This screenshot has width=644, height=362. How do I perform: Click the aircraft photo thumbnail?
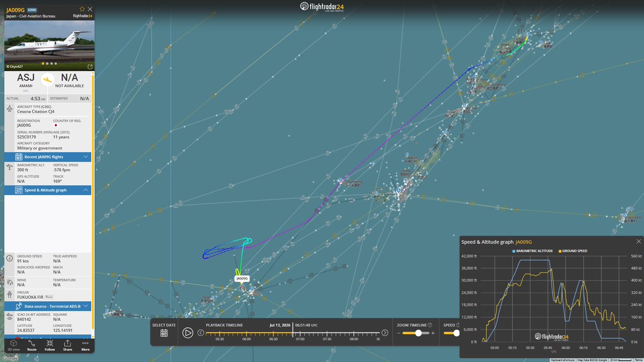tap(49, 45)
